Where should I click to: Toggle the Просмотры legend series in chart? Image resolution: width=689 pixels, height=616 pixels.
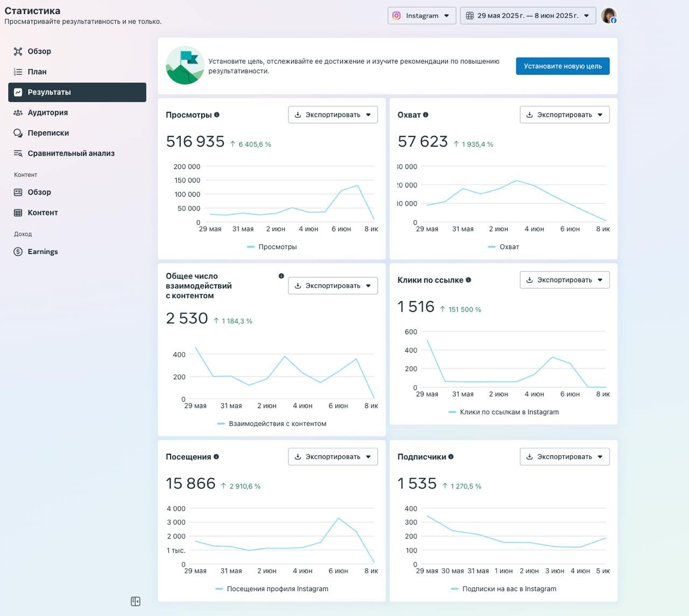click(x=272, y=247)
